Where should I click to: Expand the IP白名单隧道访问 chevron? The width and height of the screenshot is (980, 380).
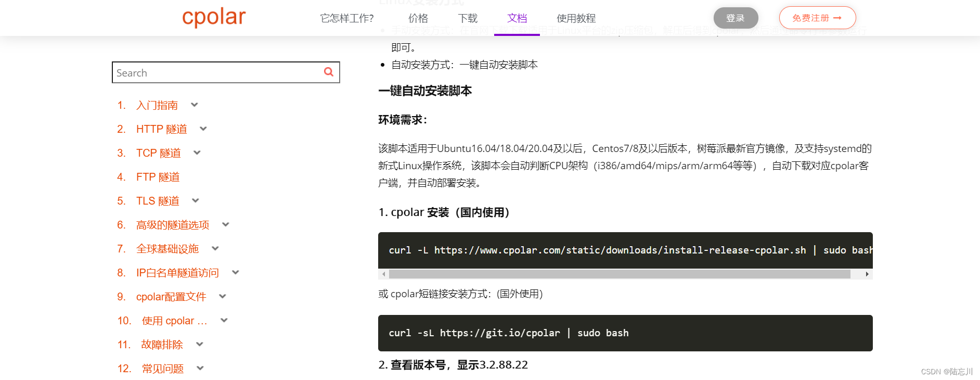[x=235, y=272]
